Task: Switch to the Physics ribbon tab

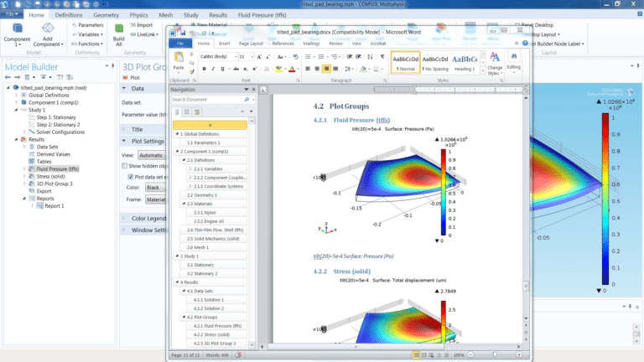Action: point(139,15)
